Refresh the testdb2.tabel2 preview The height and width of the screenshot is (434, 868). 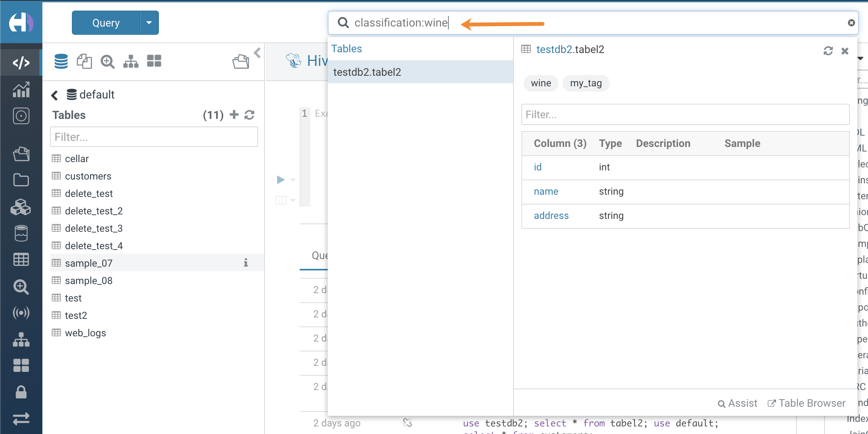(828, 51)
